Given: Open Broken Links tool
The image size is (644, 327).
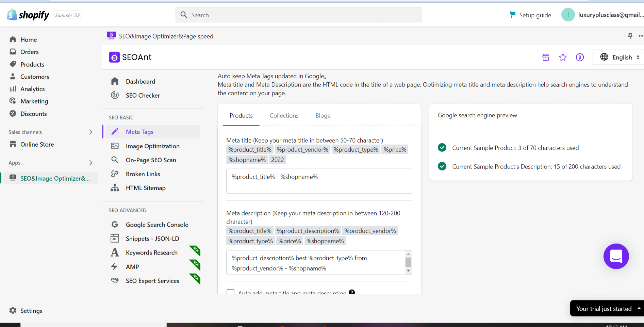Looking at the screenshot, I should [x=143, y=174].
